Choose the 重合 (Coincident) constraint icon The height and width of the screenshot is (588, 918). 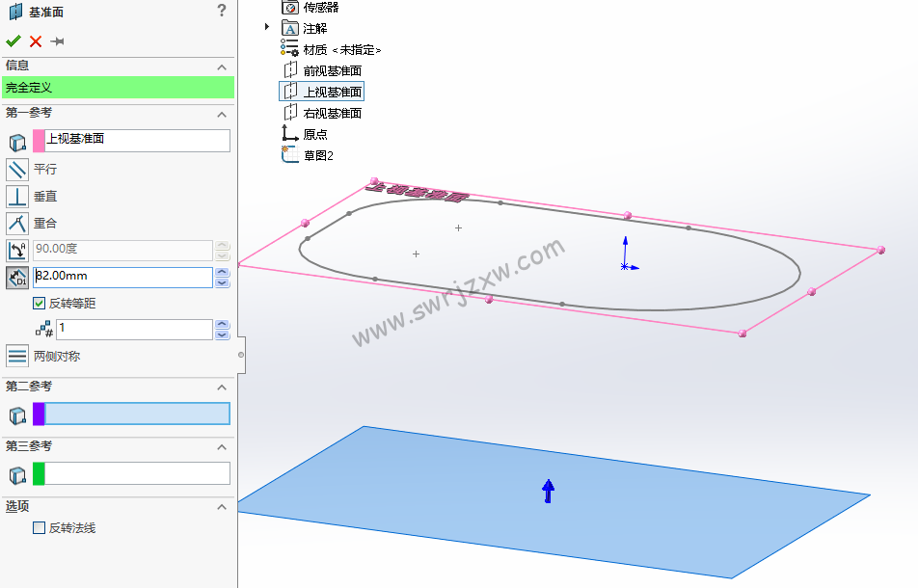point(16,223)
